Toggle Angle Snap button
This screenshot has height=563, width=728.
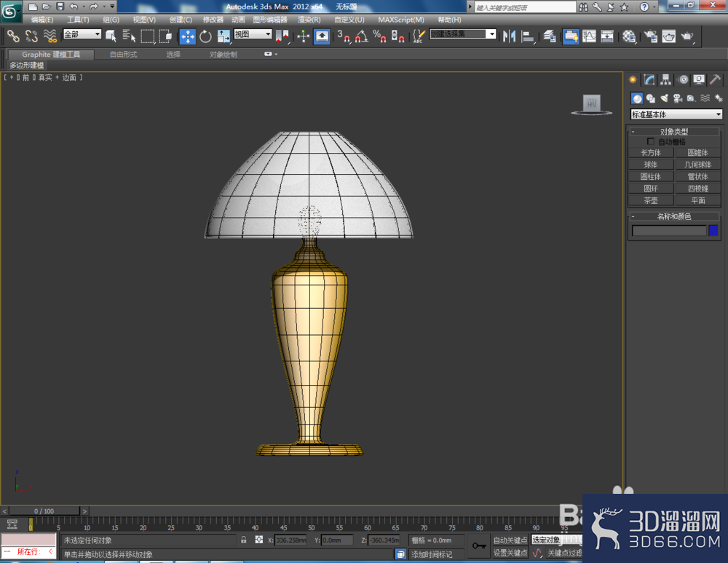[361, 36]
